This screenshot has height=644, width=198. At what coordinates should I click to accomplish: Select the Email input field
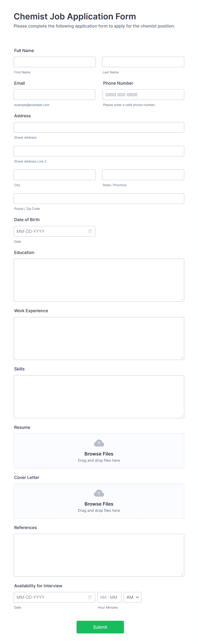coord(55,94)
